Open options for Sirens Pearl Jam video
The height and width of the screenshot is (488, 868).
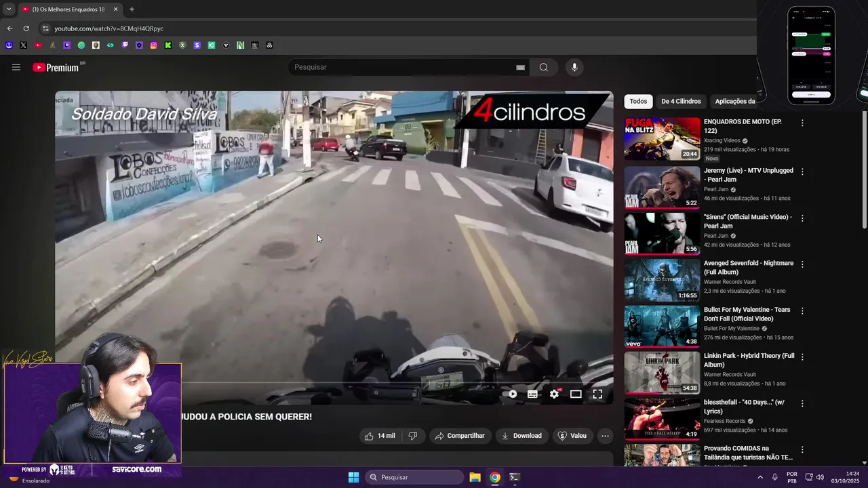(802, 218)
